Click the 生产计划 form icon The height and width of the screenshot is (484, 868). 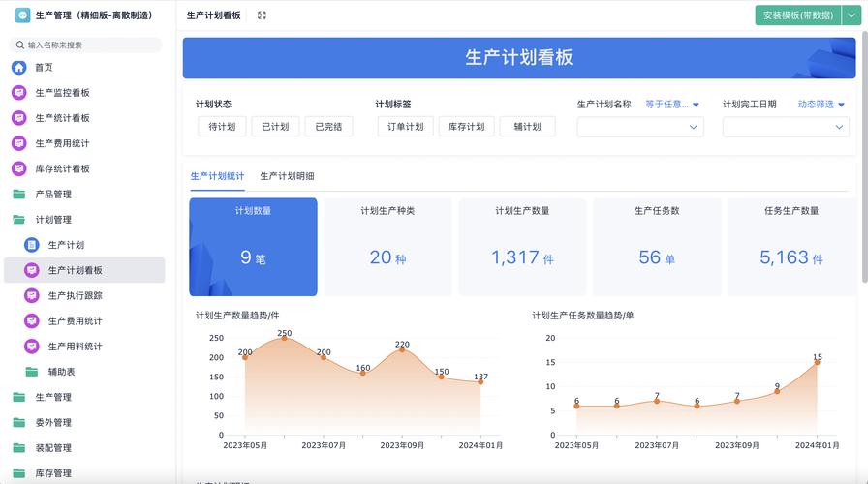(x=32, y=245)
